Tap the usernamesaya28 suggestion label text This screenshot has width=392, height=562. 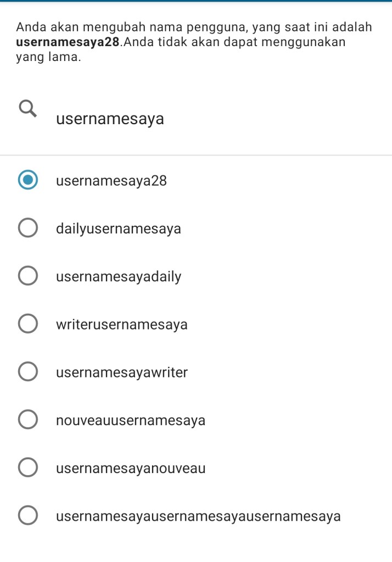[111, 181]
